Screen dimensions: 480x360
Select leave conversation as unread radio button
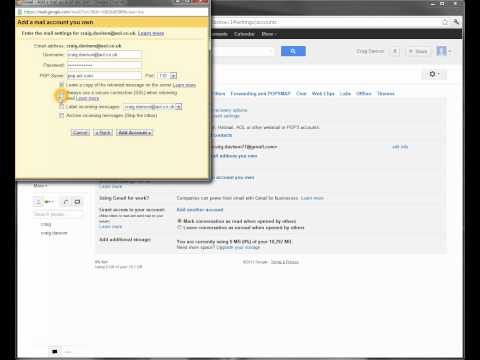pos(180,228)
